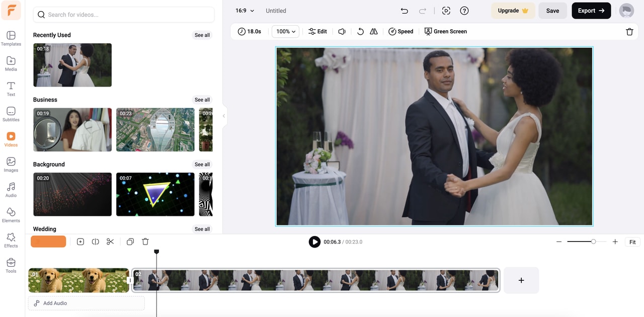
Task: Click the orange timeline button
Action: (x=48, y=242)
